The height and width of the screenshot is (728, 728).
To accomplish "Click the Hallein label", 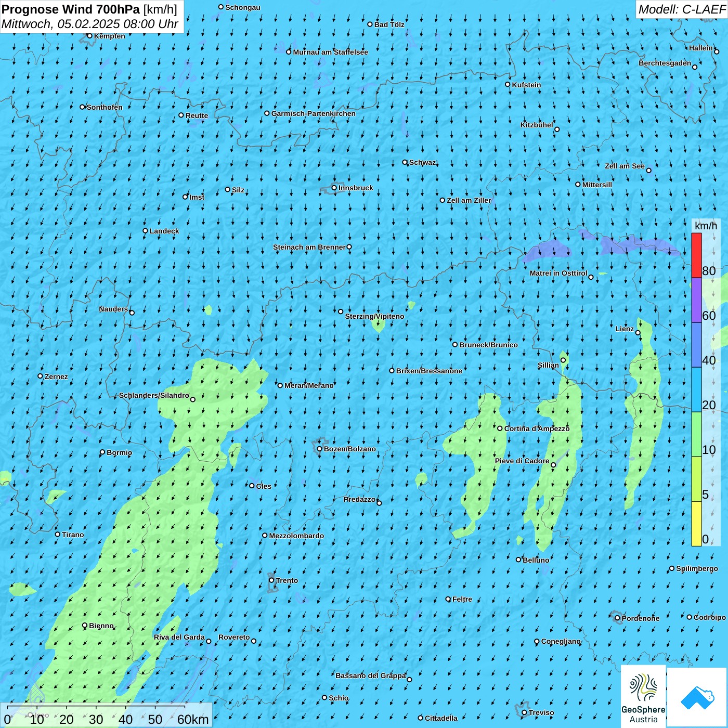I will 701,48.
